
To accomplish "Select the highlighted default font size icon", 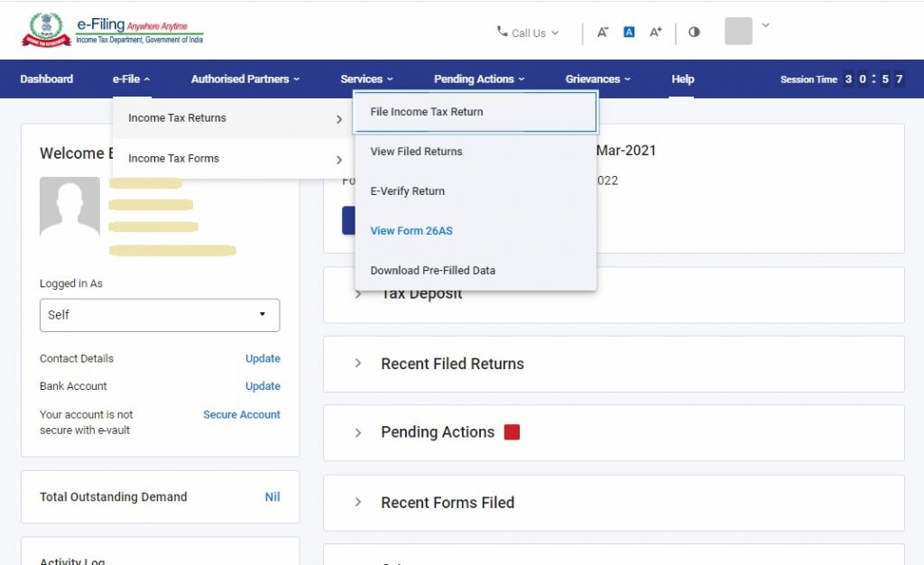I will (x=629, y=32).
